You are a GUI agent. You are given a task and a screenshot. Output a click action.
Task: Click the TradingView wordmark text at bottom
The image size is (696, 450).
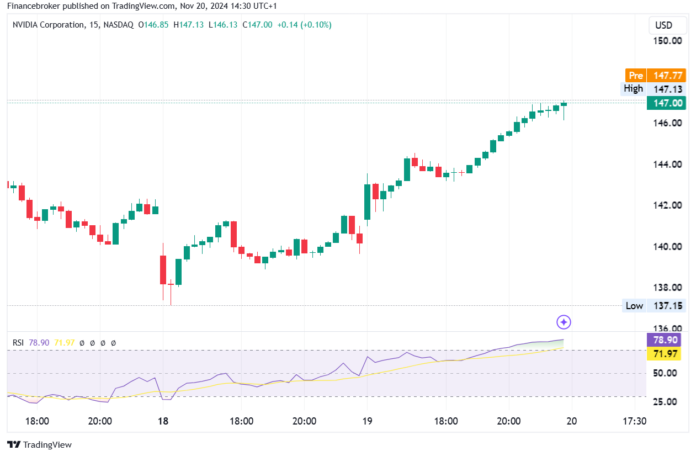[47, 444]
